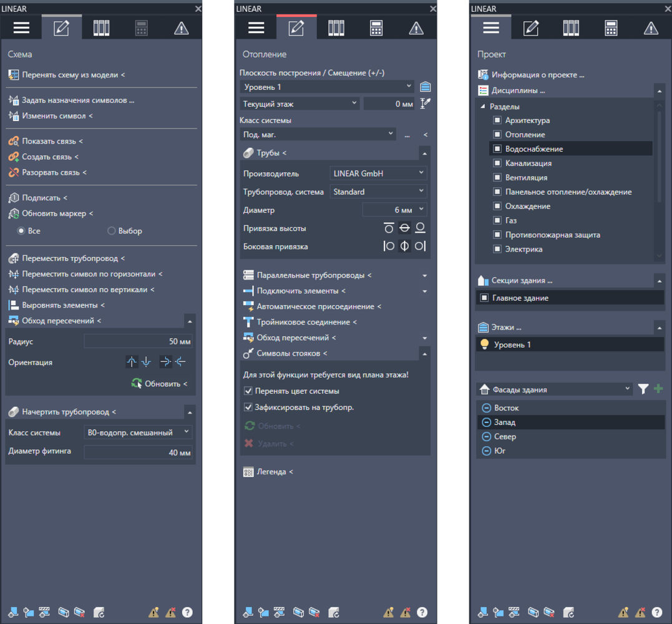Collapse Начертить трубопровод section

(x=190, y=412)
